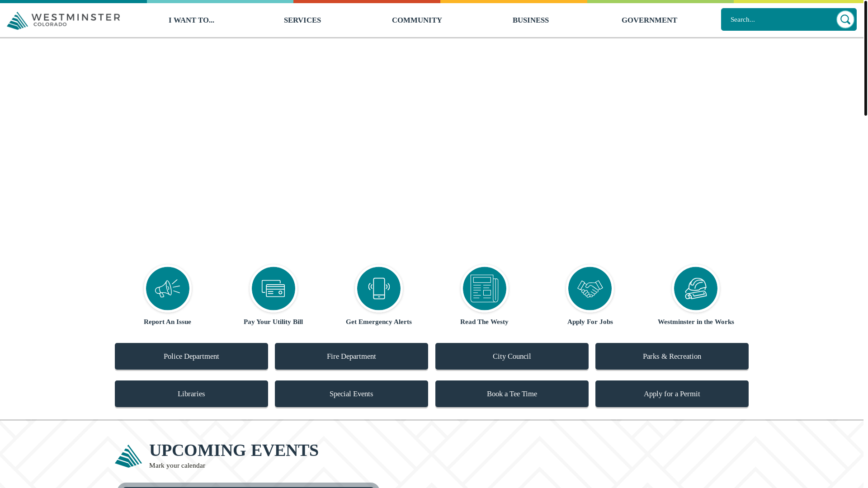Viewport: 868px width, 488px height.
Task: Click the search magnifier button
Action: (x=845, y=19)
